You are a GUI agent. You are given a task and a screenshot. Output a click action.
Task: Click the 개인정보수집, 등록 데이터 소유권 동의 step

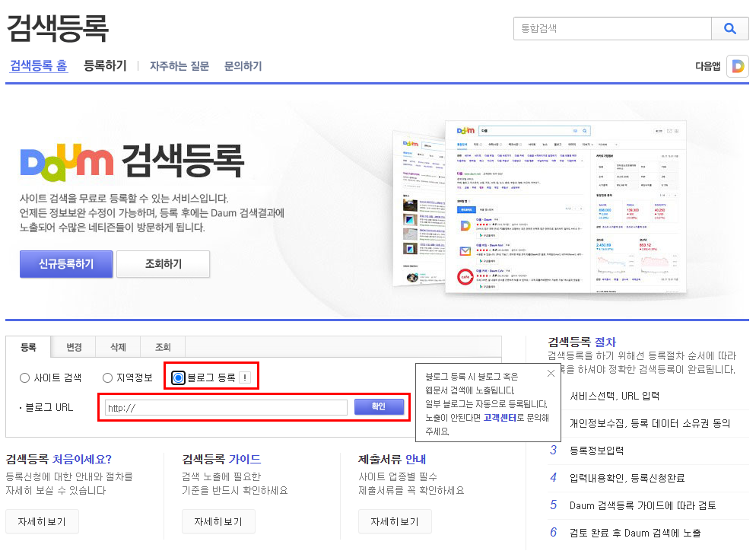(650, 424)
